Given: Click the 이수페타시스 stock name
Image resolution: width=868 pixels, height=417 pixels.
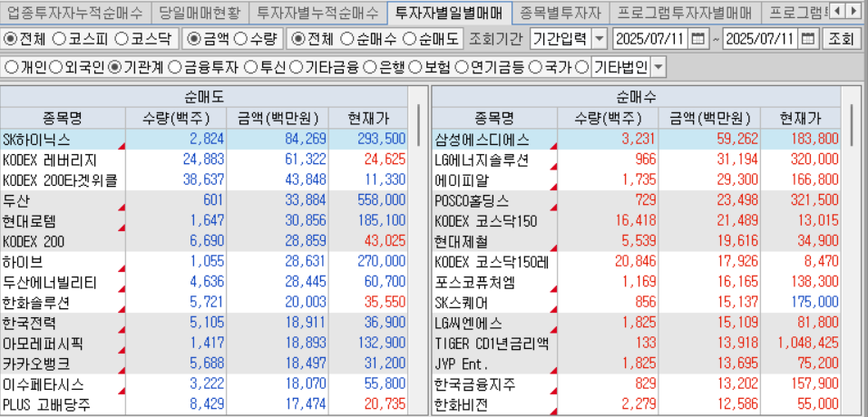Looking at the screenshot, I should click(x=44, y=385).
